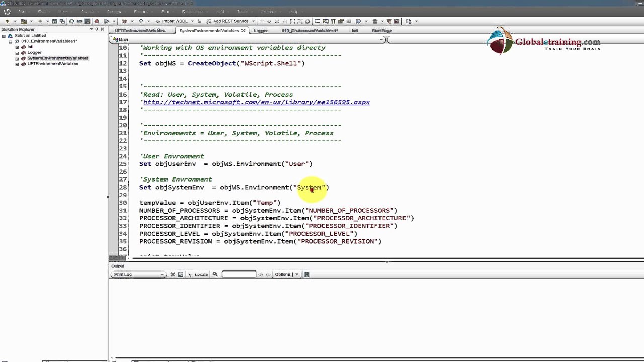
Task: Open the File menu
Action: pos(22,11)
